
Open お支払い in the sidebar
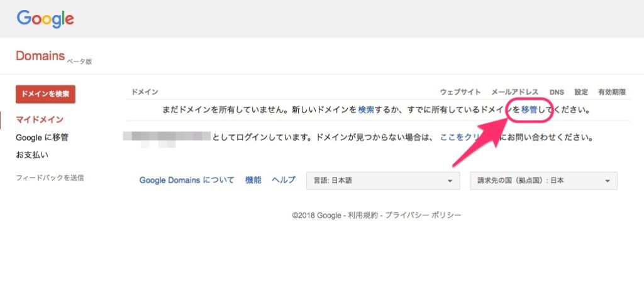pos(31,155)
